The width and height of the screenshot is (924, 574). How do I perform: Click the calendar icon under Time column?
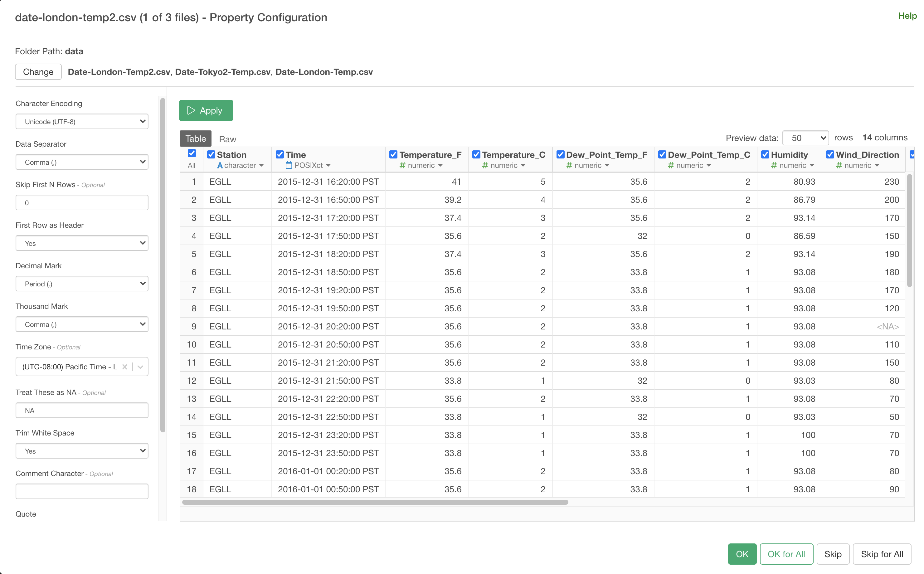pos(289,165)
